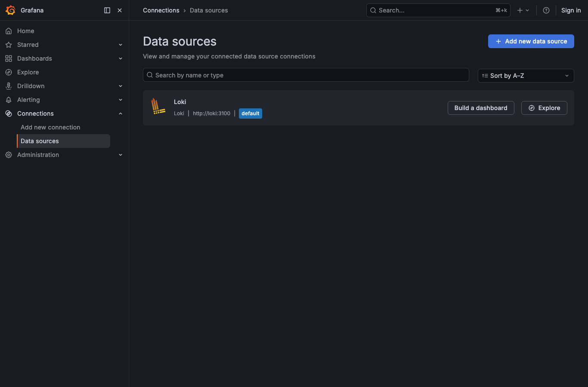Collapse the Connections section chevron
588x387 pixels.
click(121, 114)
